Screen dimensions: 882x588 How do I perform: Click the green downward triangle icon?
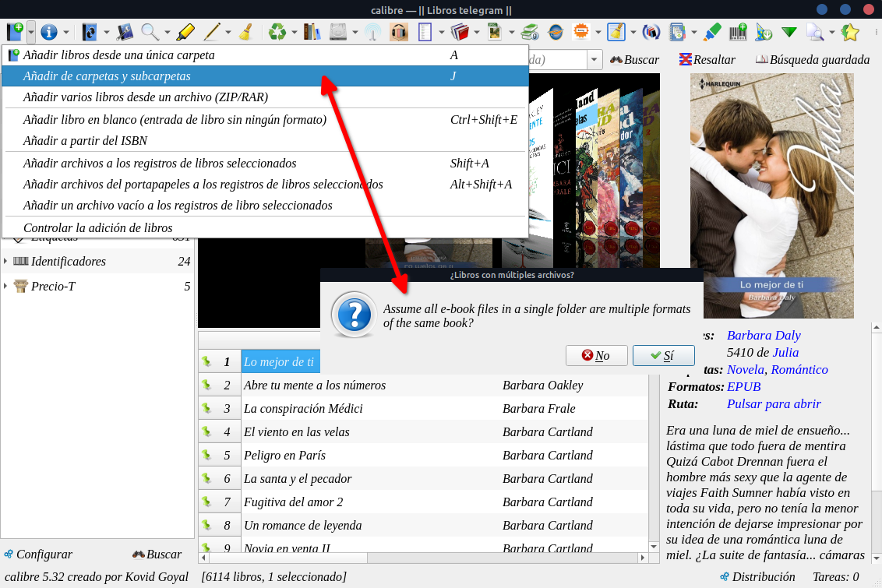click(789, 32)
